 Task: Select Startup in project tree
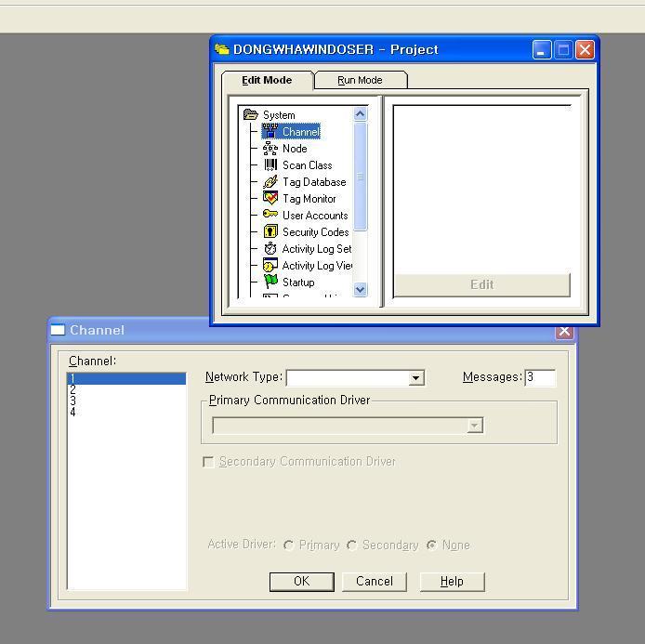[298, 283]
